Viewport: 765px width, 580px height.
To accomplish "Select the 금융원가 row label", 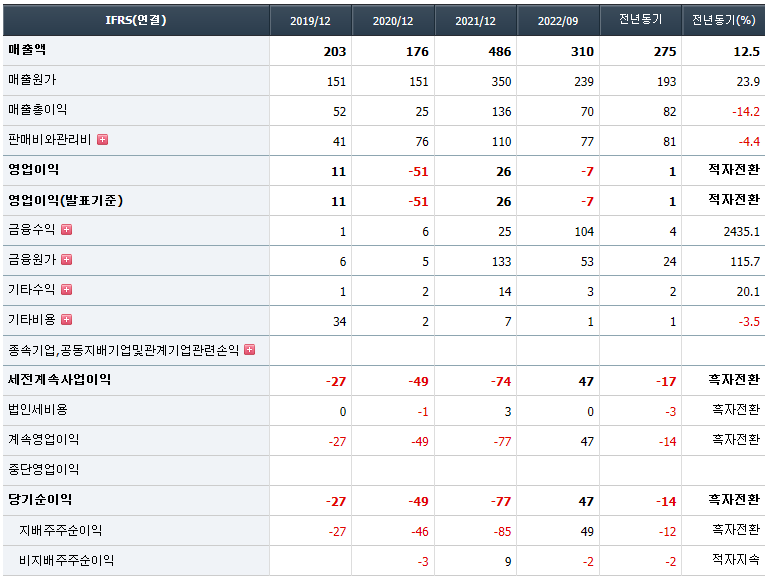I will (32, 260).
